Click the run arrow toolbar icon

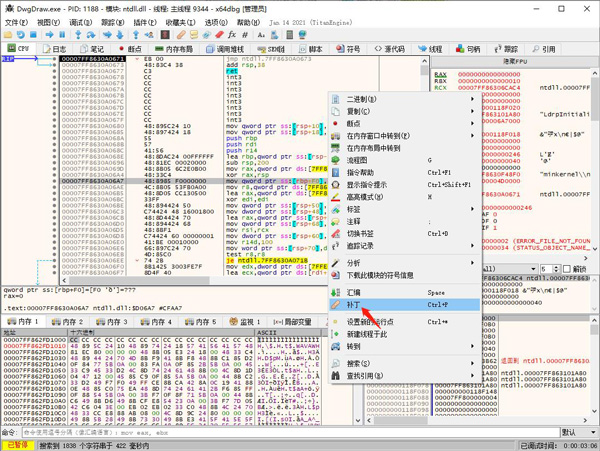pyautogui.click(x=49, y=35)
